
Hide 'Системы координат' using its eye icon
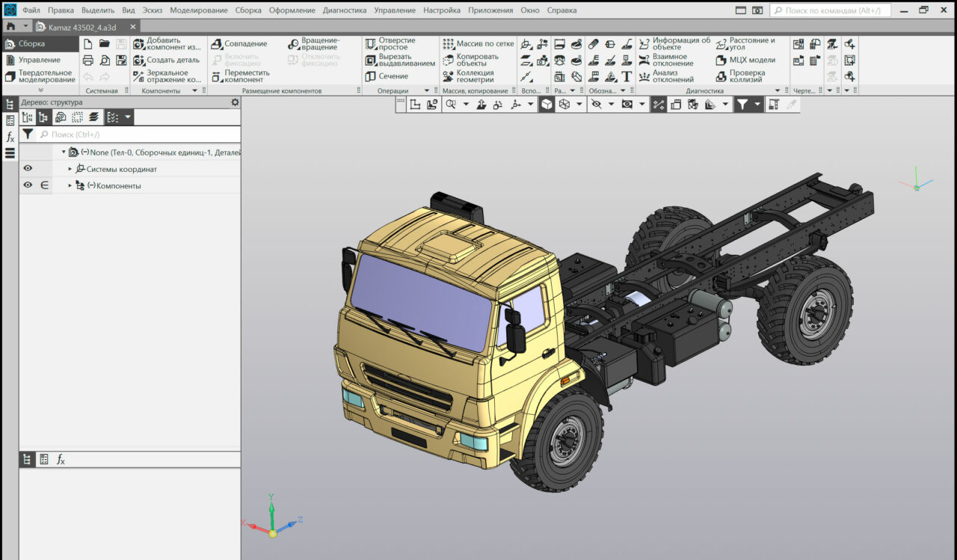click(28, 169)
